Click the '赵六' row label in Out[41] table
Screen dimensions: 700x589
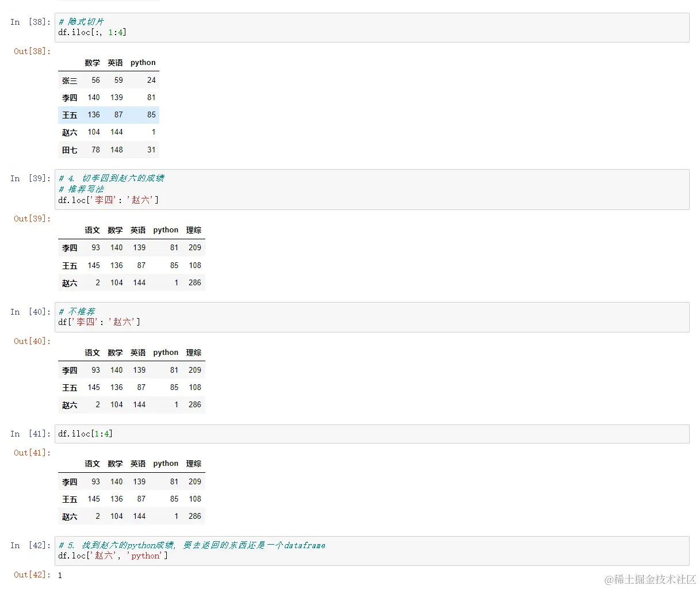point(70,517)
